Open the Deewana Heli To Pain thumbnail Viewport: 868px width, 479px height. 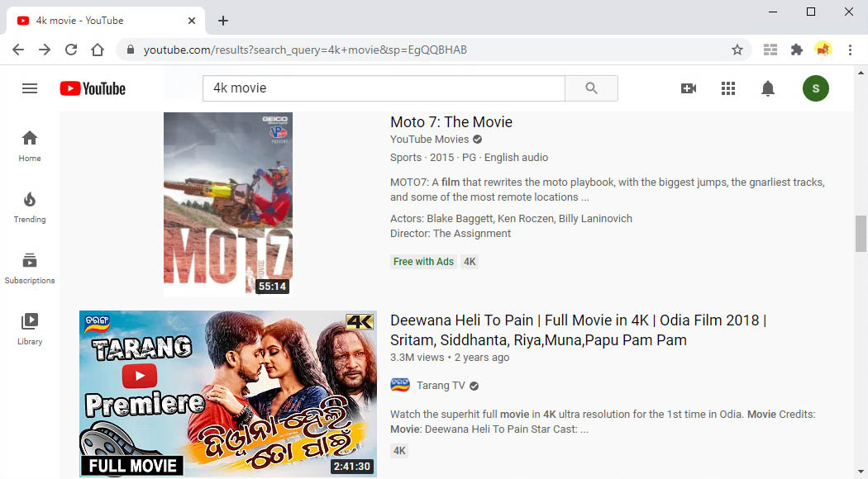227,394
